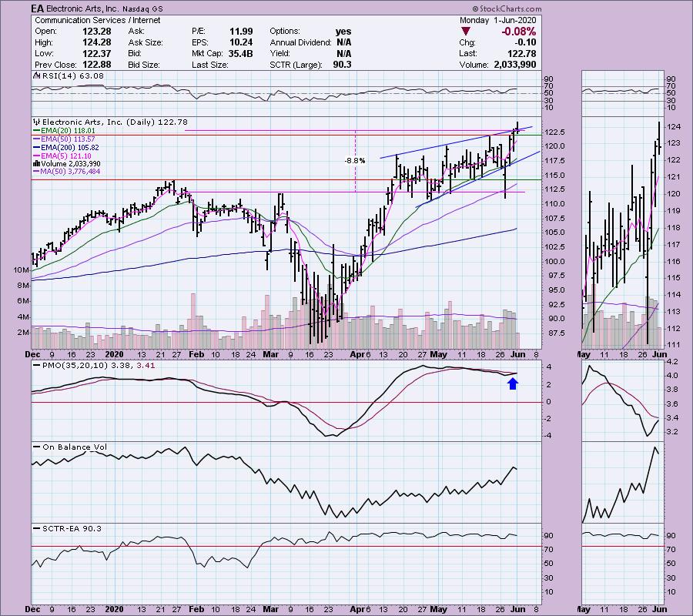Click the Nasdaq GS exchange label

click(x=142, y=8)
